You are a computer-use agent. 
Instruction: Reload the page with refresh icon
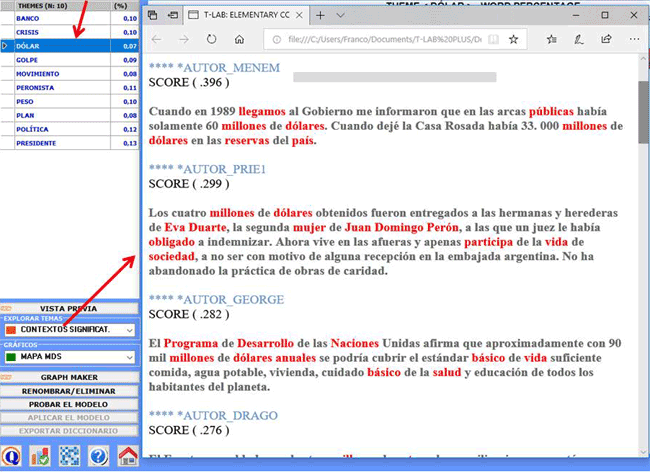[x=211, y=39]
